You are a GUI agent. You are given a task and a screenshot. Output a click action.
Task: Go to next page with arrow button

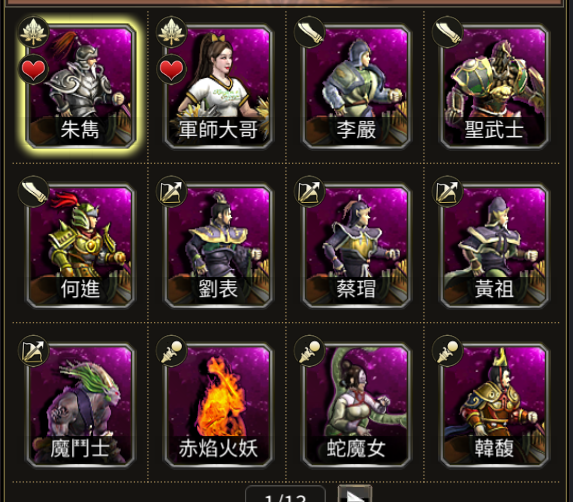[x=354, y=494]
